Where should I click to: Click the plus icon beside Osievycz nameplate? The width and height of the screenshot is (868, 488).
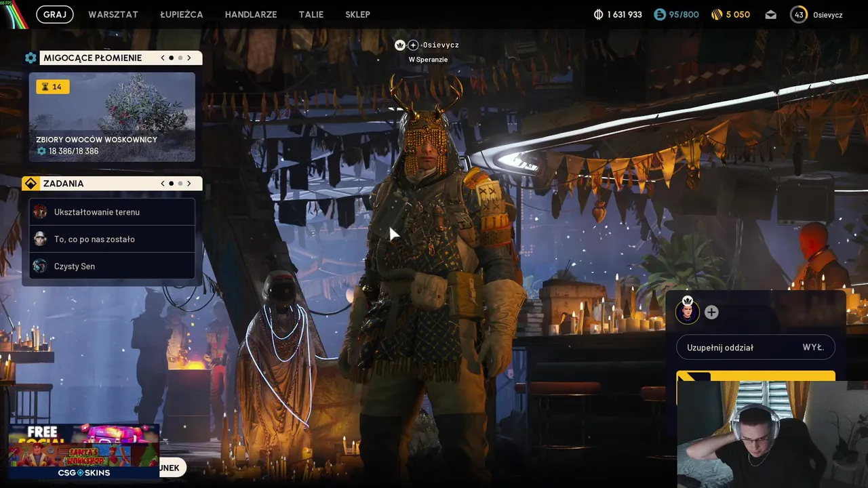pos(413,45)
